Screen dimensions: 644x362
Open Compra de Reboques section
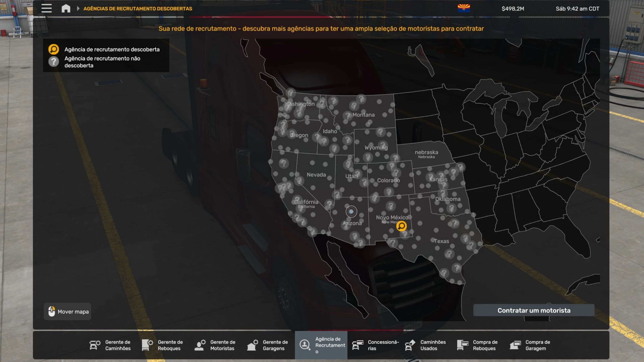click(x=477, y=345)
